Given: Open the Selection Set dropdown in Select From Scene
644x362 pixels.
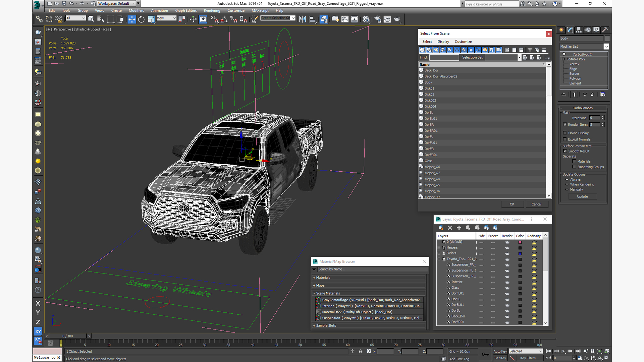Looking at the screenshot, I should [520, 57].
